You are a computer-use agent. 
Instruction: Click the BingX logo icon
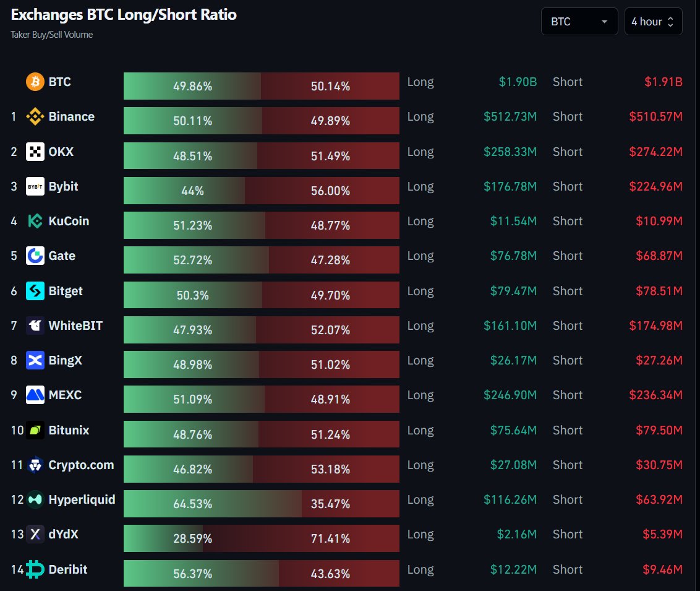point(35,360)
